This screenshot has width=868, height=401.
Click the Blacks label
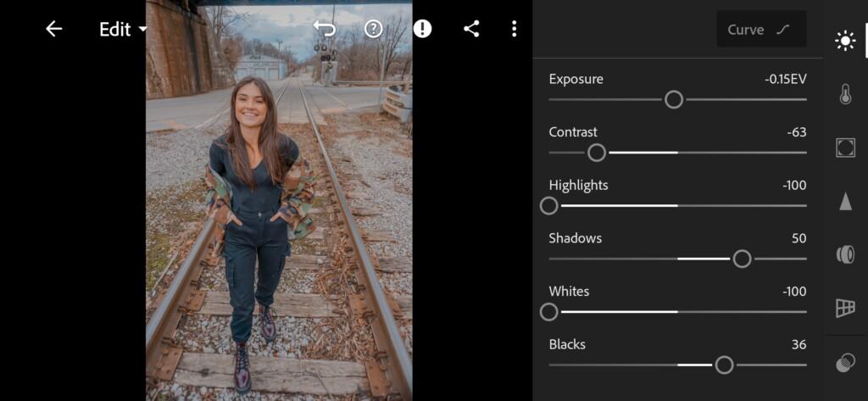[x=567, y=345]
